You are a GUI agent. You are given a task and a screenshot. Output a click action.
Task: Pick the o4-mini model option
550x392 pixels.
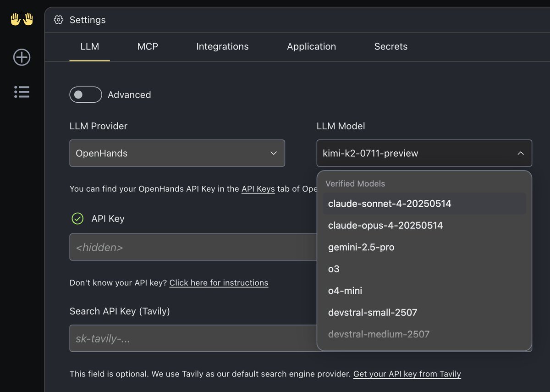424,291
